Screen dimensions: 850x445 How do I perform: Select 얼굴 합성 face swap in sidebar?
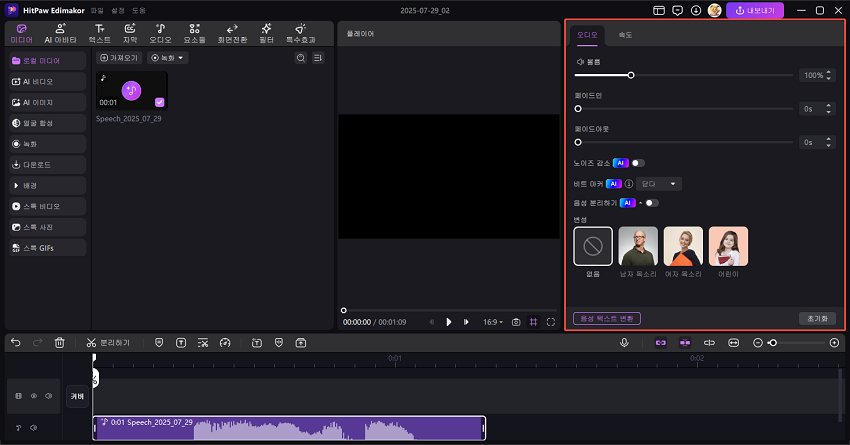tap(47, 123)
